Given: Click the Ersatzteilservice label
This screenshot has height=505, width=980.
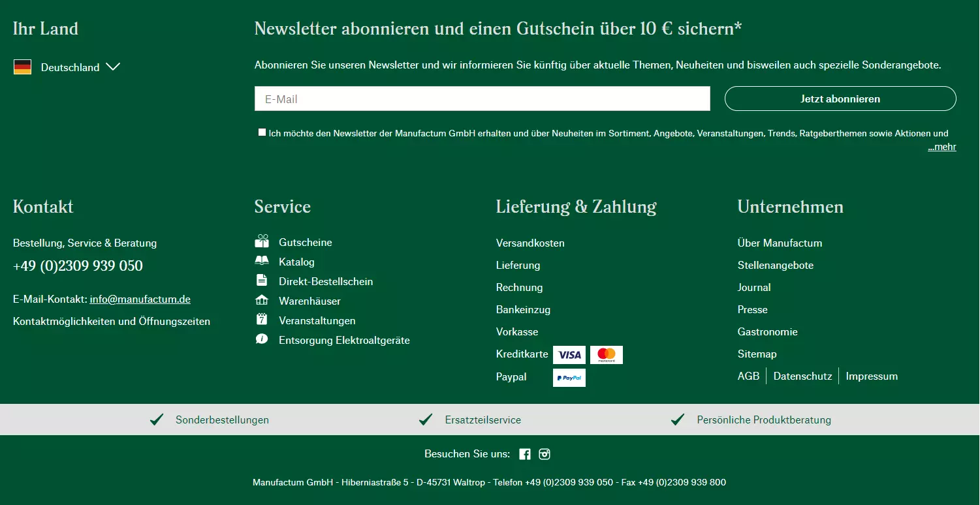Looking at the screenshot, I should 483,420.
